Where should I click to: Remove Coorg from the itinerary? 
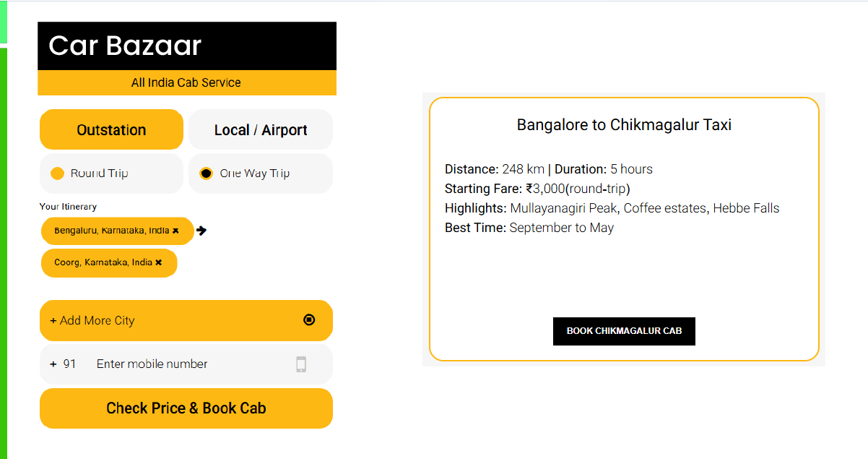(x=159, y=262)
